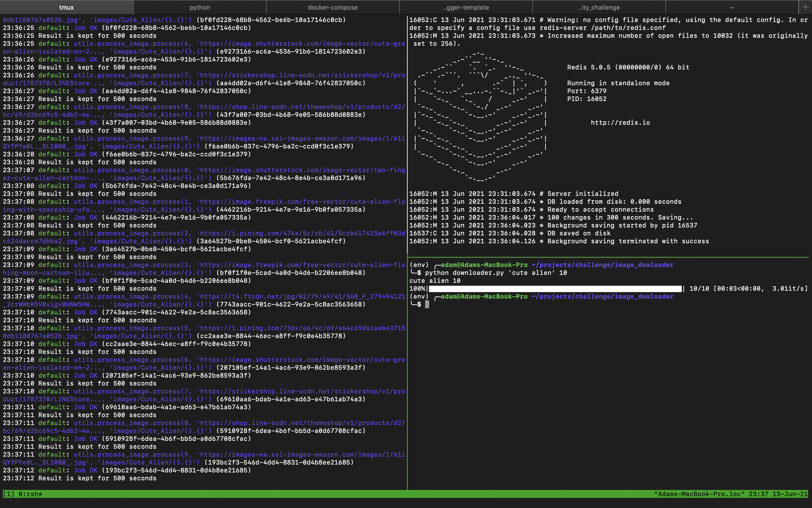The height and width of the screenshot is (508, 812).
Task: Open the ..gger-template tab
Action: (x=466, y=7)
